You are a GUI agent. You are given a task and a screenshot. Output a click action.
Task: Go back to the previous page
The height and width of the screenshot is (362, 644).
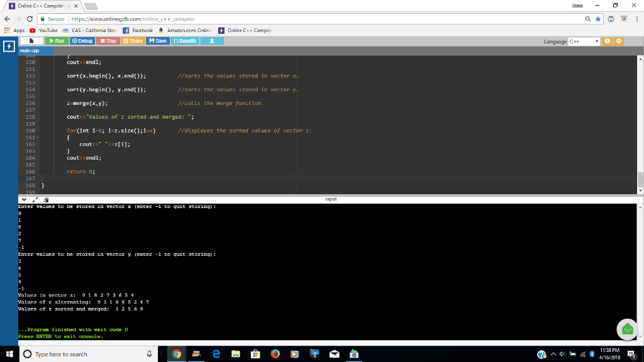pyautogui.click(x=7, y=19)
